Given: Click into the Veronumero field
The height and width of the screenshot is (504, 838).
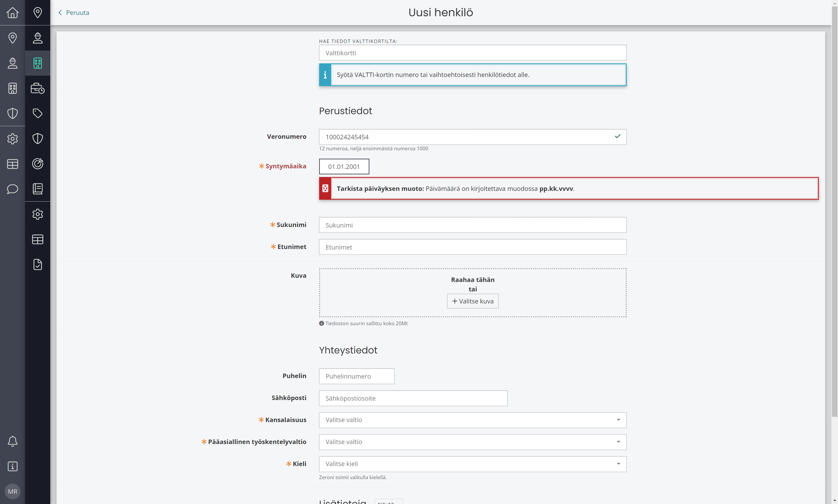Looking at the screenshot, I should [x=473, y=137].
